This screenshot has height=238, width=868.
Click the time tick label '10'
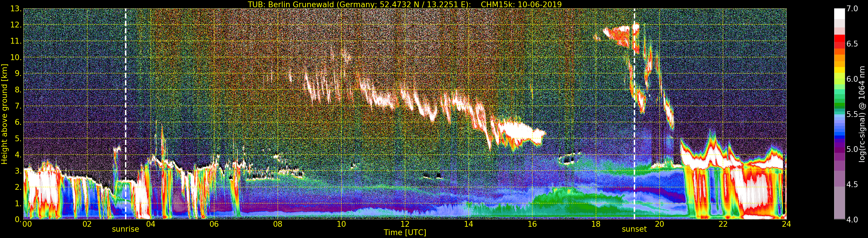341,224
